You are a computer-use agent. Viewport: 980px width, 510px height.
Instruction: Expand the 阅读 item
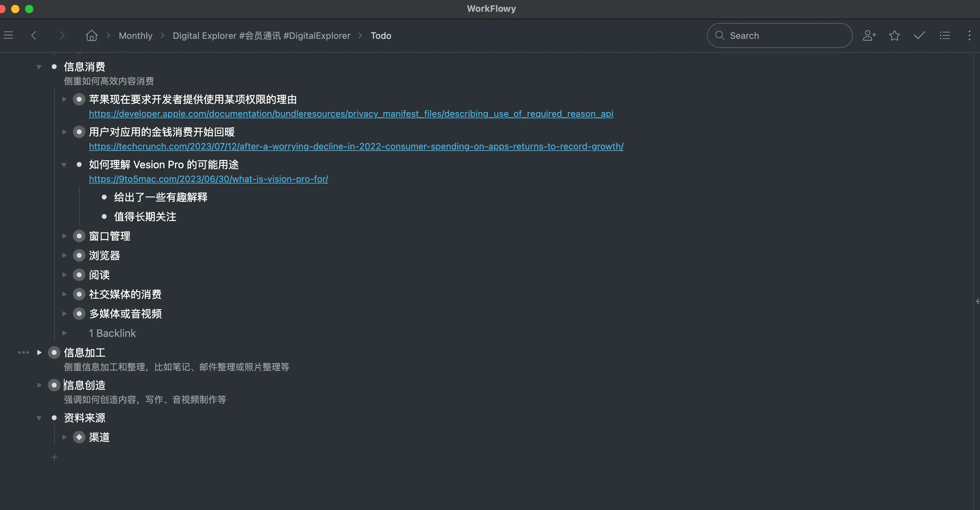pos(64,275)
